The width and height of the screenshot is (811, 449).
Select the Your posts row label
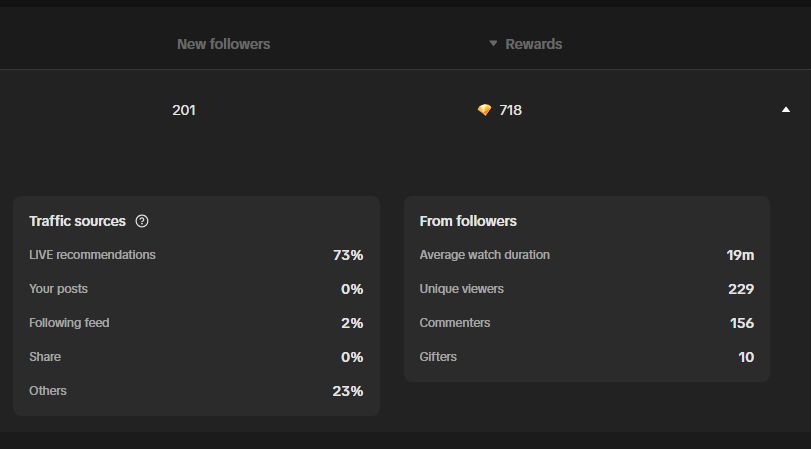click(58, 289)
